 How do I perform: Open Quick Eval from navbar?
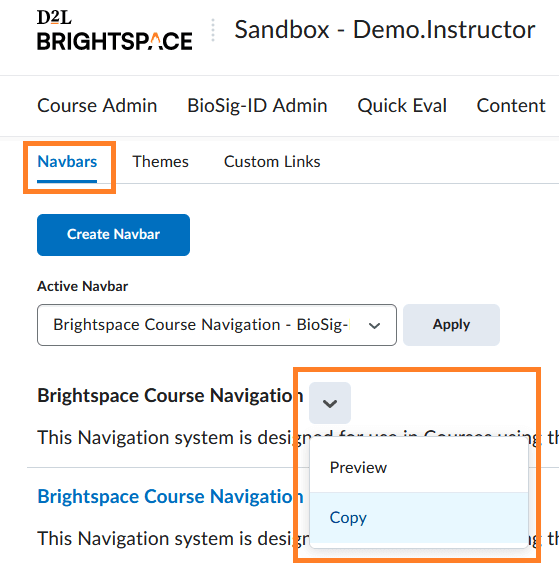click(402, 106)
